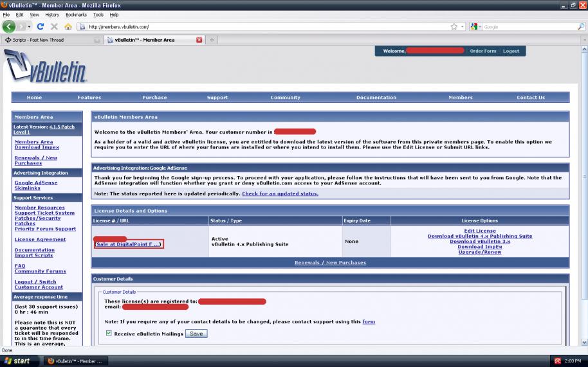Open the Download Impex sidebar link
This screenshot has width=588, height=367.
point(37,147)
